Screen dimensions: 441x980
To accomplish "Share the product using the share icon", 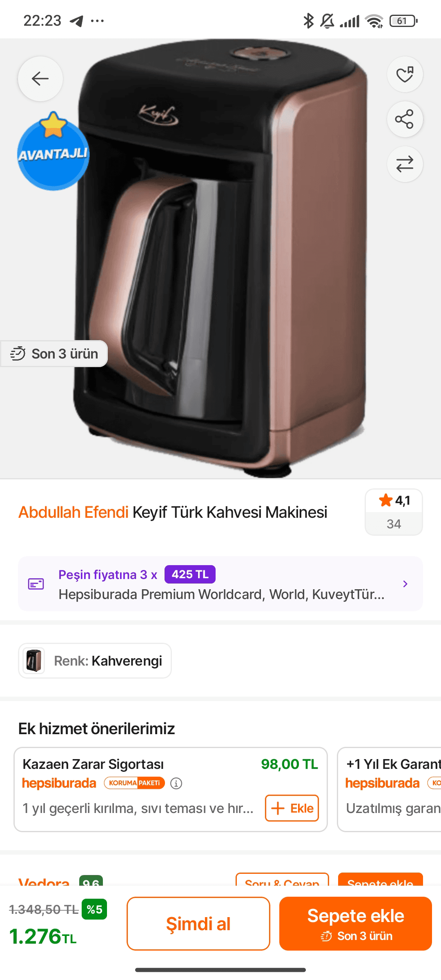I will (x=405, y=119).
